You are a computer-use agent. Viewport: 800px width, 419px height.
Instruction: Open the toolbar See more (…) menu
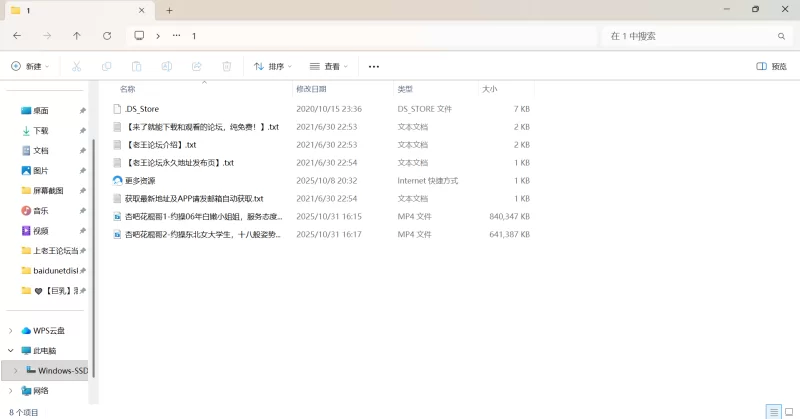pyautogui.click(x=374, y=66)
